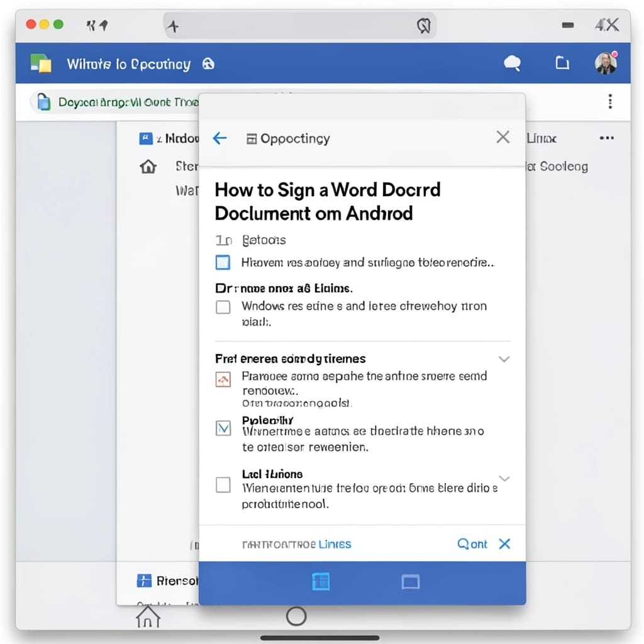The image size is (644, 644).
Task: Click the grid icon in the blue bottom bar
Action: 321,582
